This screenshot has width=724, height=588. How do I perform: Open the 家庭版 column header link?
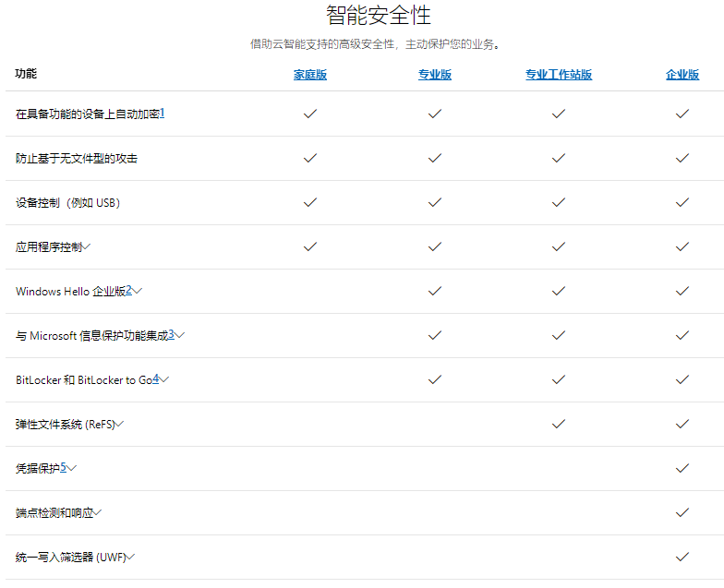pos(310,75)
